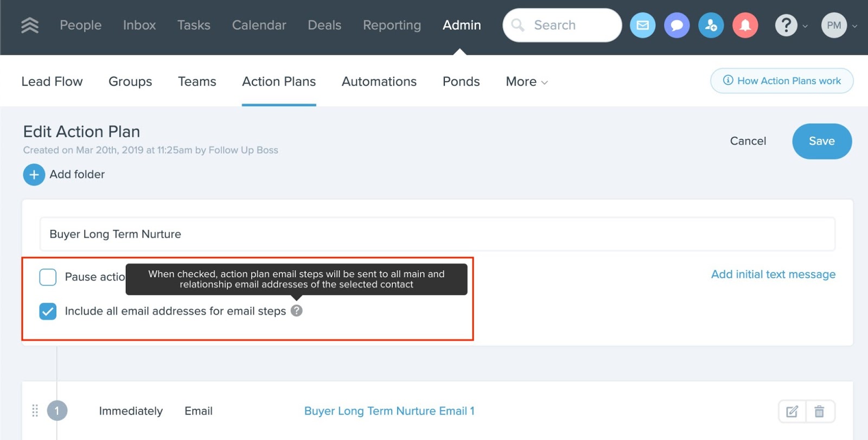
Task: Click the Follow Up Boss logo icon
Action: pos(30,25)
